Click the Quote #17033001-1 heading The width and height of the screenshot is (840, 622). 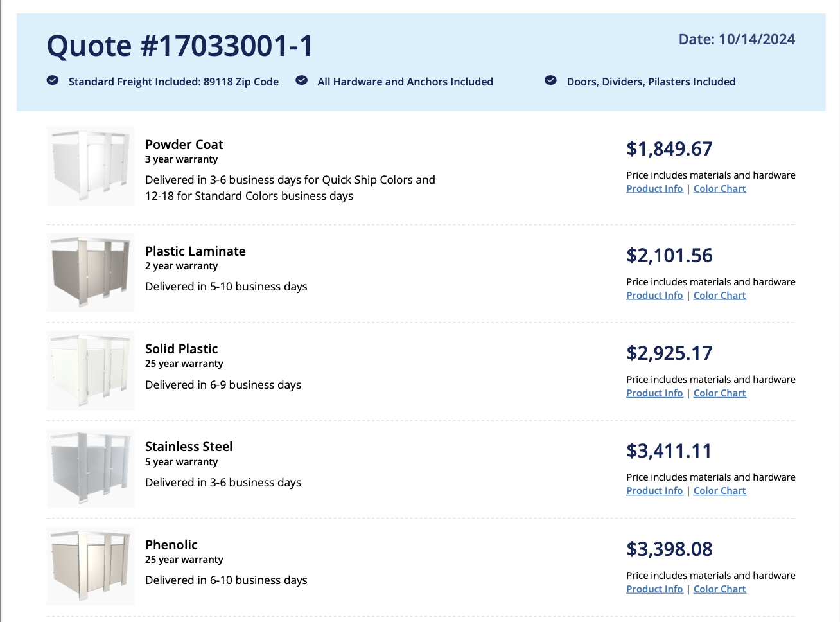point(180,46)
